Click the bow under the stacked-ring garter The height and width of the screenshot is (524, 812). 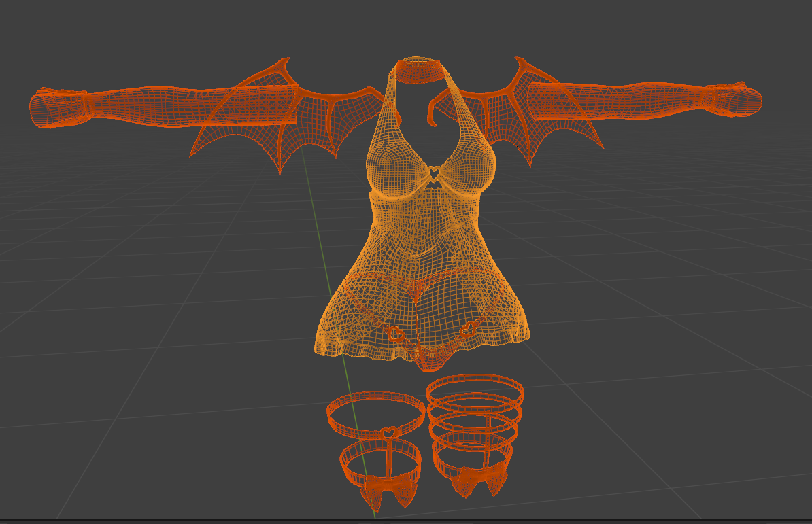[478, 482]
